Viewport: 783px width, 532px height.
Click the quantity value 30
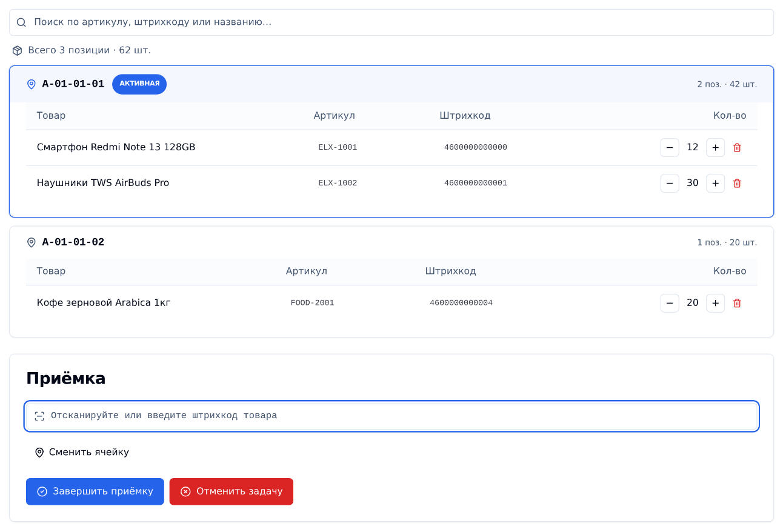(x=693, y=183)
